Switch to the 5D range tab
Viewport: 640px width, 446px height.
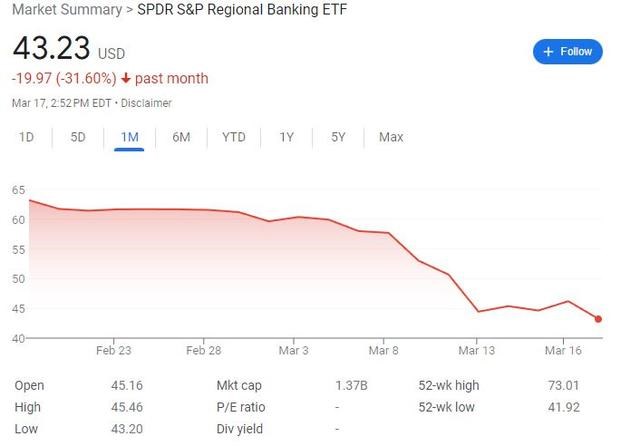78,137
